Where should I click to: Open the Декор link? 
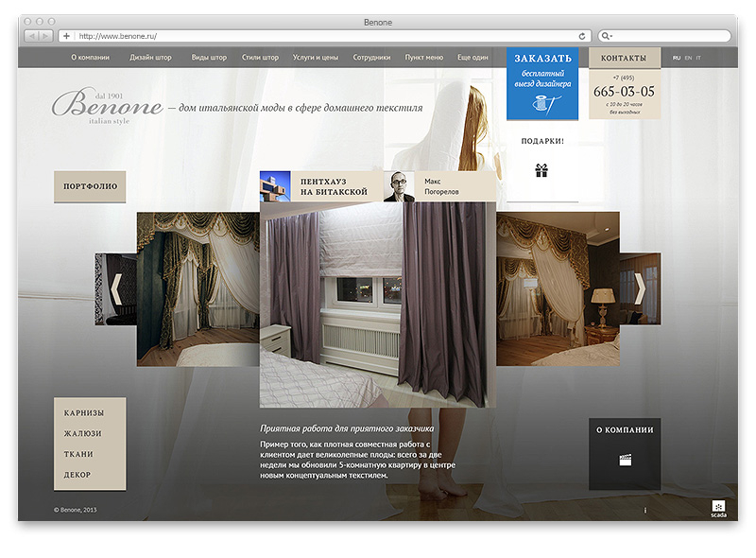coord(77,475)
